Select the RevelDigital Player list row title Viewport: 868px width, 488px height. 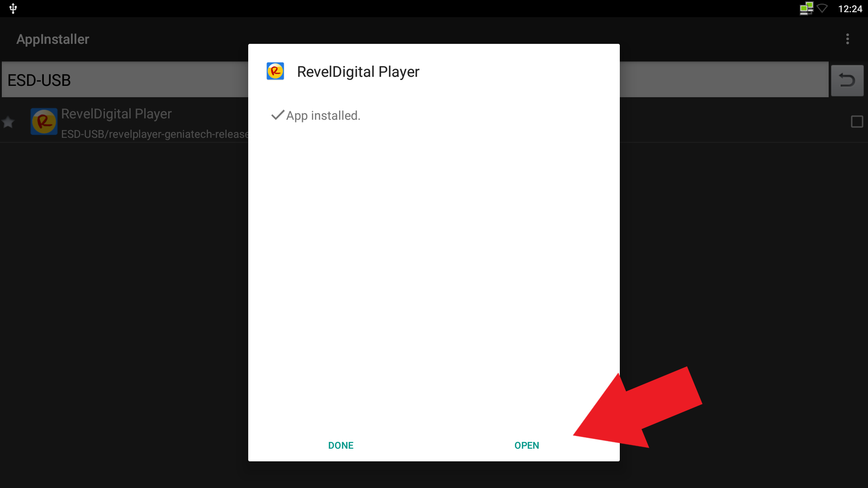click(x=116, y=114)
